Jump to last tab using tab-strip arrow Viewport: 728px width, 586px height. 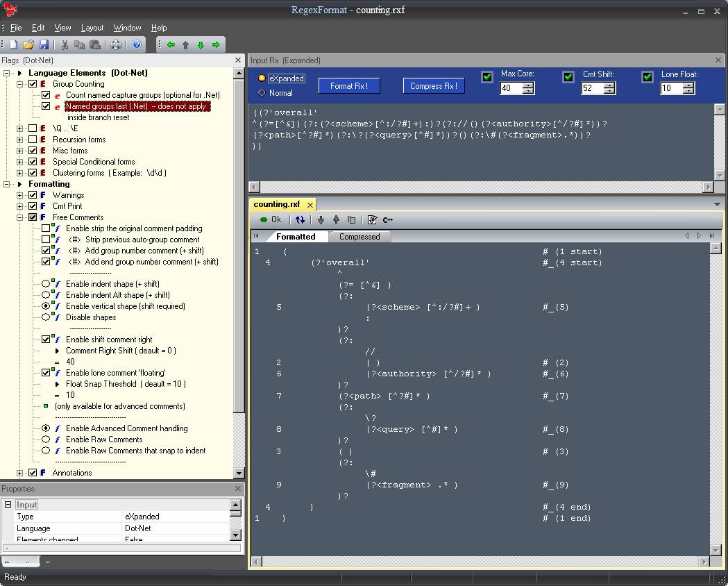712,236
